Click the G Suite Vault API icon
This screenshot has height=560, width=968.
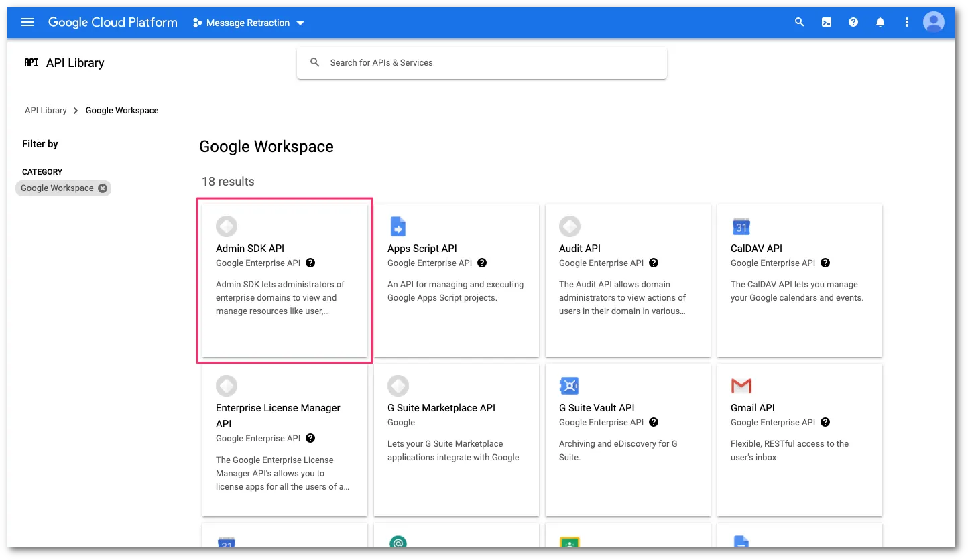pos(569,386)
